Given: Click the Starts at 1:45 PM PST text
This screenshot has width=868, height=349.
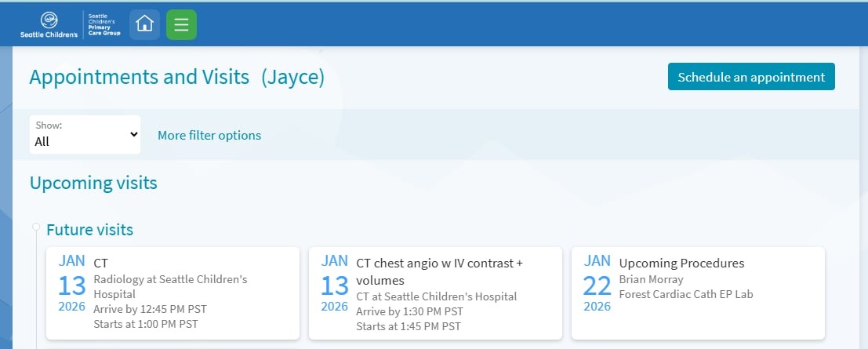Looking at the screenshot, I should pyautogui.click(x=409, y=326).
